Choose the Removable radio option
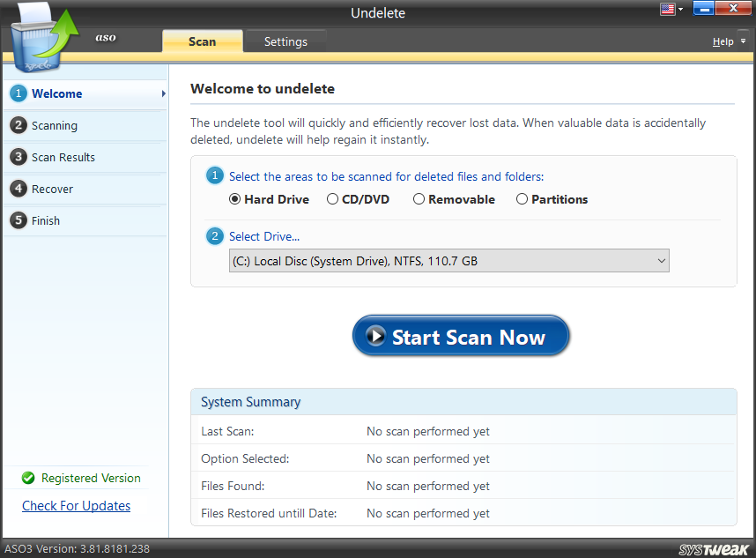756x558 pixels. pyautogui.click(x=419, y=199)
